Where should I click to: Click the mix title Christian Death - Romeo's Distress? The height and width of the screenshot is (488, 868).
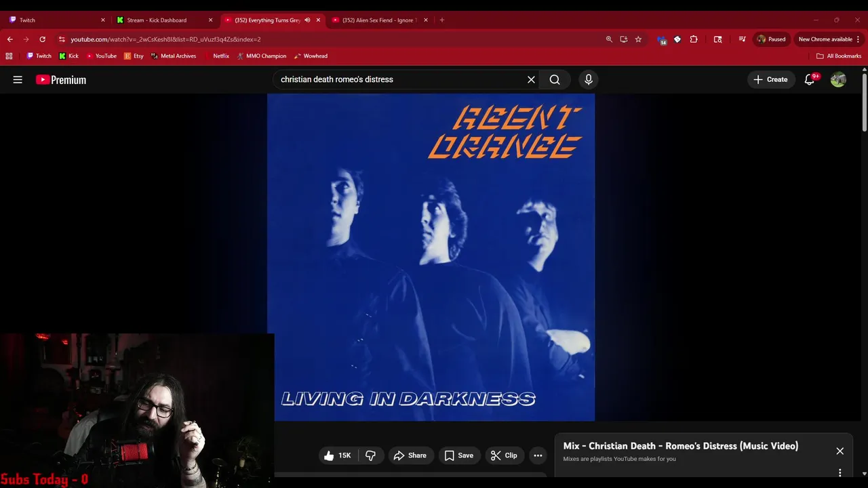tap(681, 446)
